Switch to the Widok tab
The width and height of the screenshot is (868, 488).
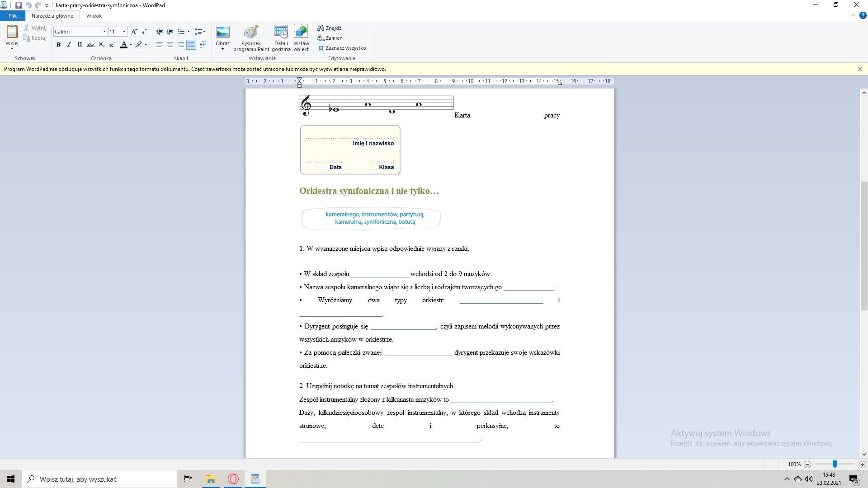pyautogui.click(x=94, y=16)
